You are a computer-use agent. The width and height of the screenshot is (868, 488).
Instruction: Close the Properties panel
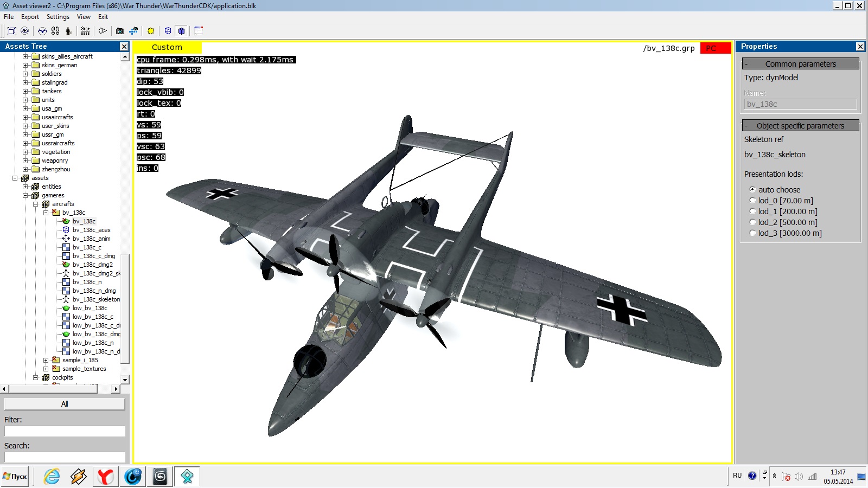860,47
